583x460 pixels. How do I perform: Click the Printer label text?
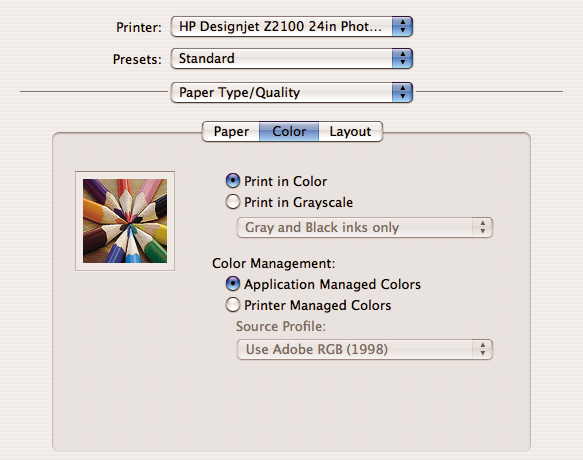pos(139,27)
